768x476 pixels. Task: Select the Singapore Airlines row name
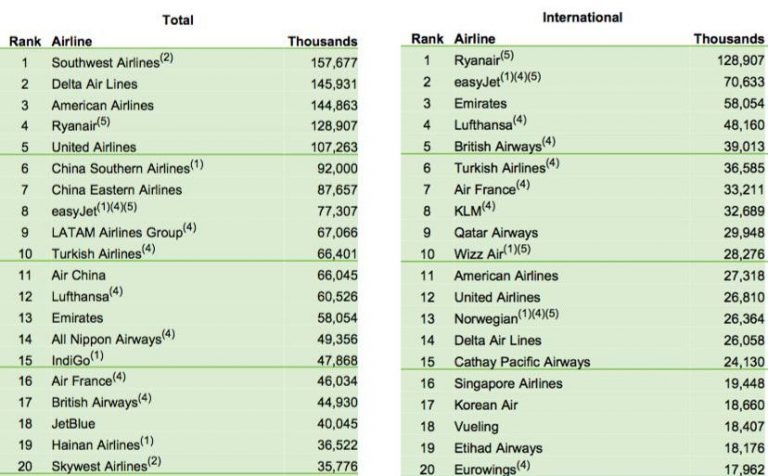[508, 384]
